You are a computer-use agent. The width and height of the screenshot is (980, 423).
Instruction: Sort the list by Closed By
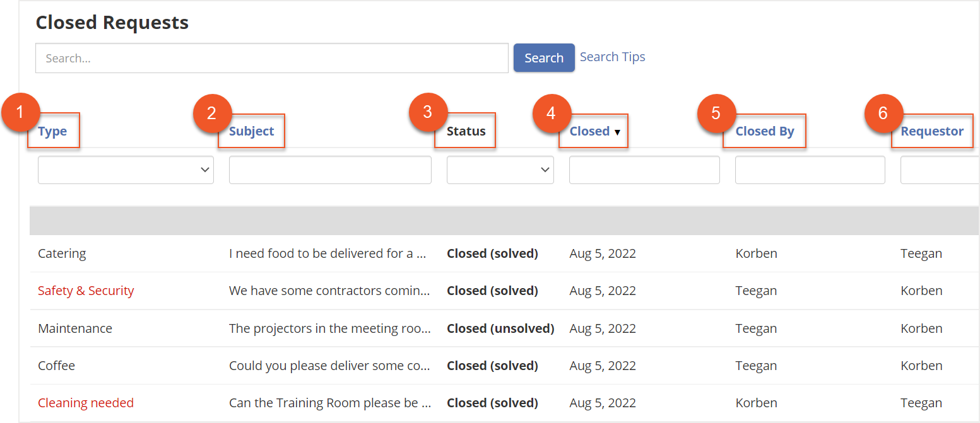(764, 131)
